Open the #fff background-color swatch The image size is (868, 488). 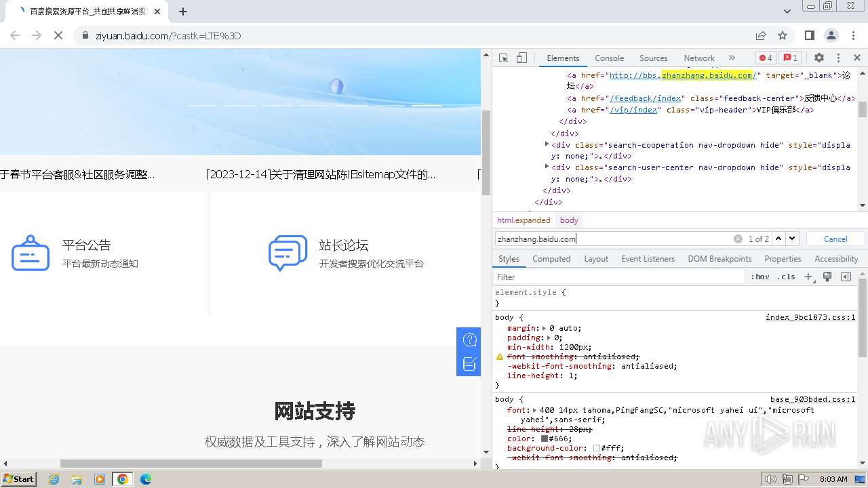click(597, 448)
